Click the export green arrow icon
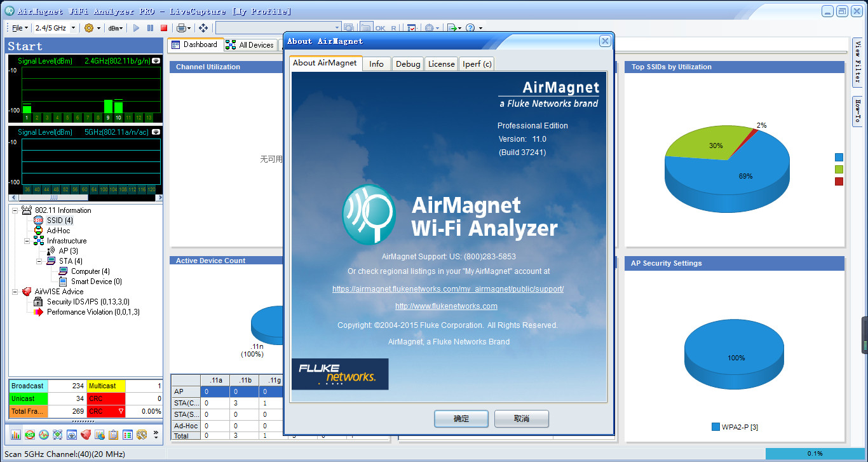 (452, 28)
